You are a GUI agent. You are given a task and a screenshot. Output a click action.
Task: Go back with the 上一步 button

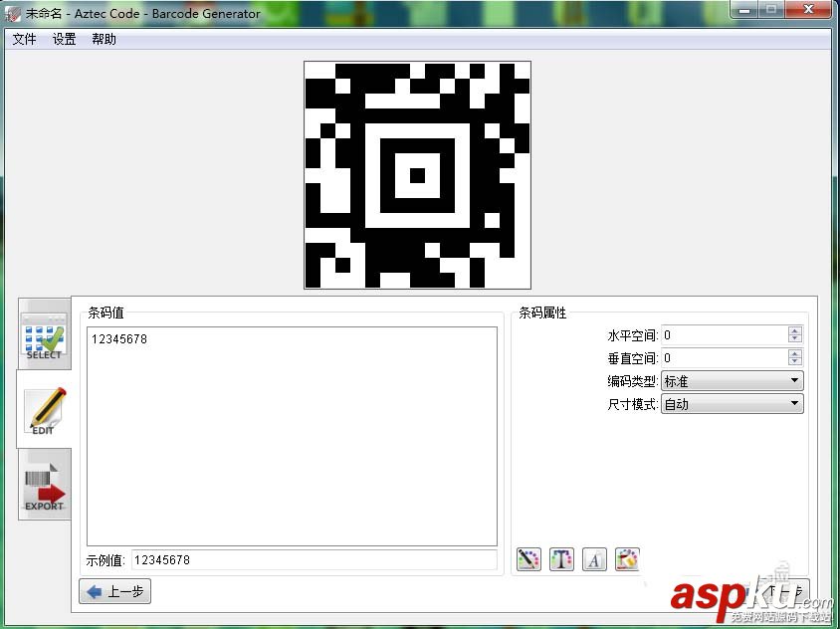(x=114, y=591)
